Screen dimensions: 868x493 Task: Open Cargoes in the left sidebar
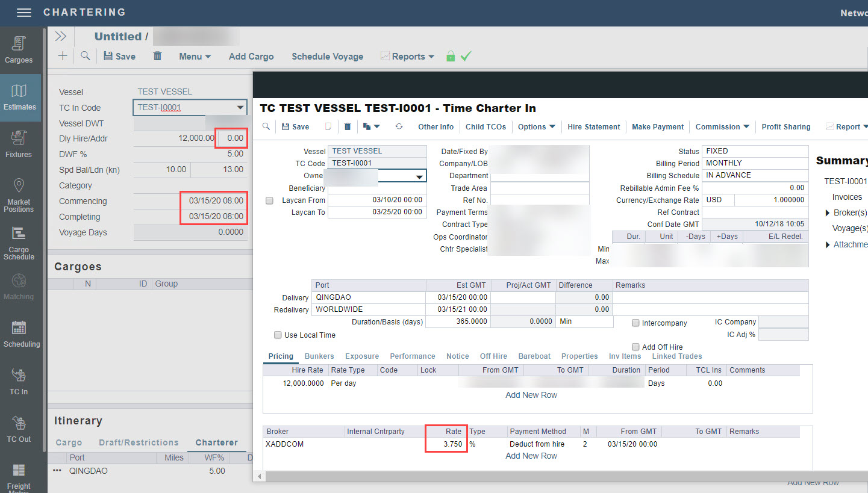point(19,49)
